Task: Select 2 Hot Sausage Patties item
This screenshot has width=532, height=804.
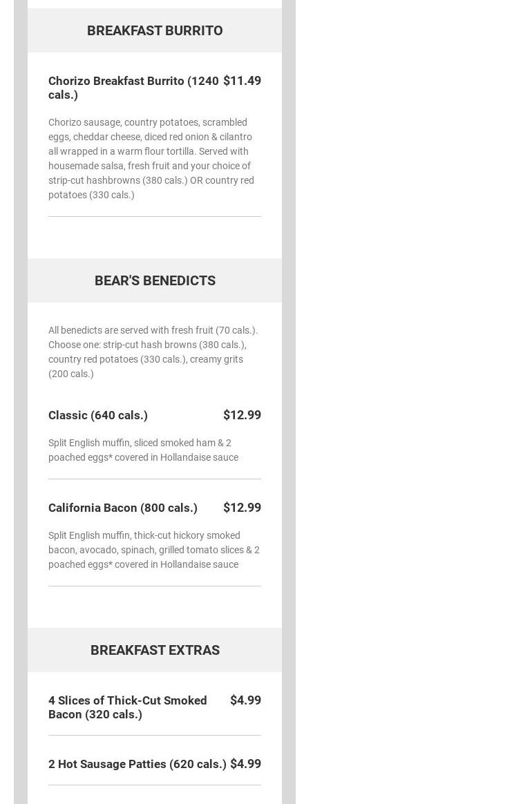Action: pos(137,764)
